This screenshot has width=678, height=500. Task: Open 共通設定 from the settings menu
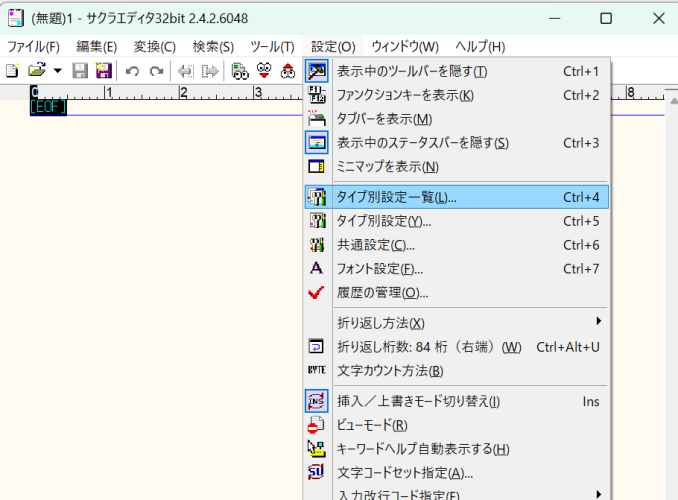coord(457,245)
